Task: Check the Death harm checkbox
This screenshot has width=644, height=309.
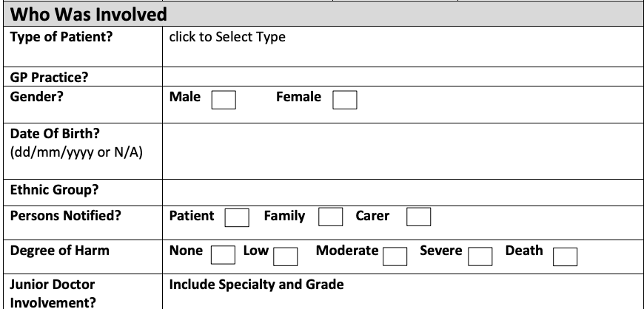Action: tap(566, 256)
